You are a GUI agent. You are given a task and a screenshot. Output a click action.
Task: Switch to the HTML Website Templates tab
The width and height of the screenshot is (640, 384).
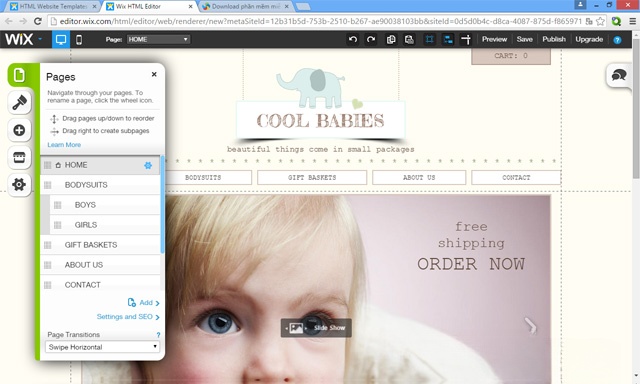tap(53, 7)
